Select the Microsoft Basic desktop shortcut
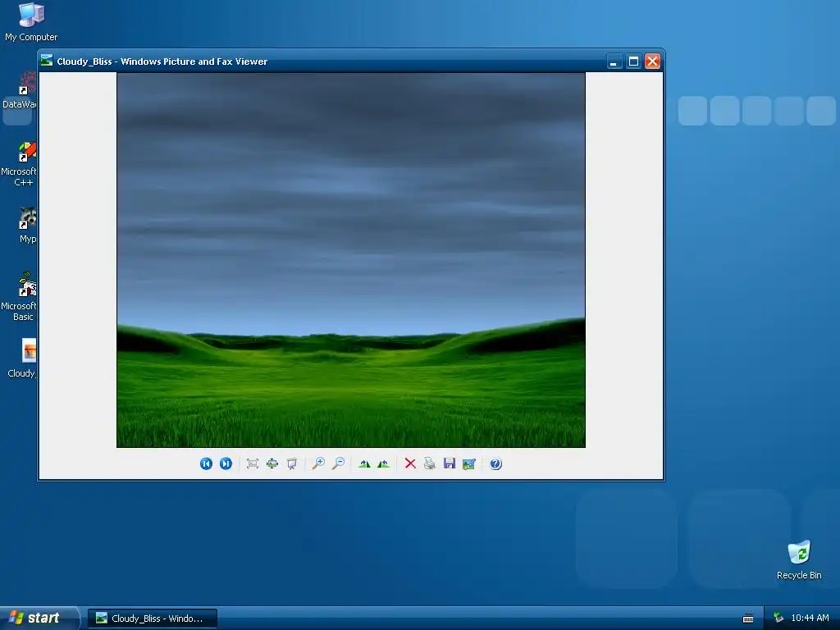840x630 pixels. coord(20,296)
